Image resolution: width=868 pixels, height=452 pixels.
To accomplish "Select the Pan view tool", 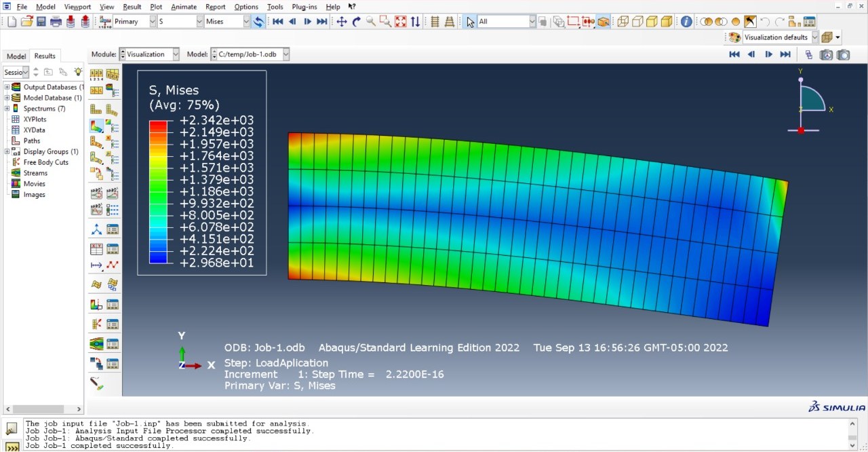I will (342, 22).
